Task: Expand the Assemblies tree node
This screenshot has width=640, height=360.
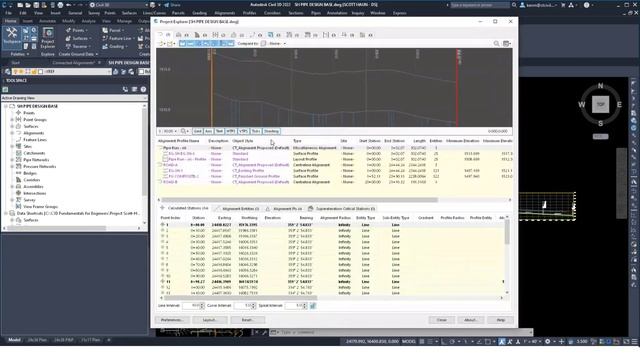Action: (x=12, y=187)
